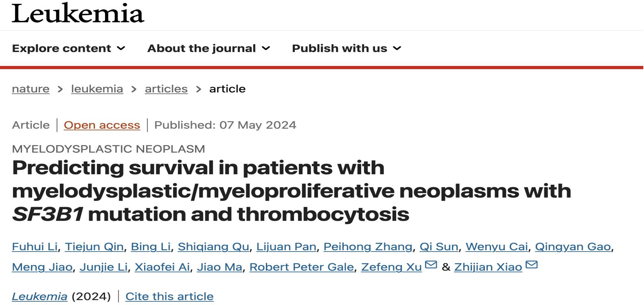
Task: Open the Cite this article link
Action: click(x=170, y=296)
